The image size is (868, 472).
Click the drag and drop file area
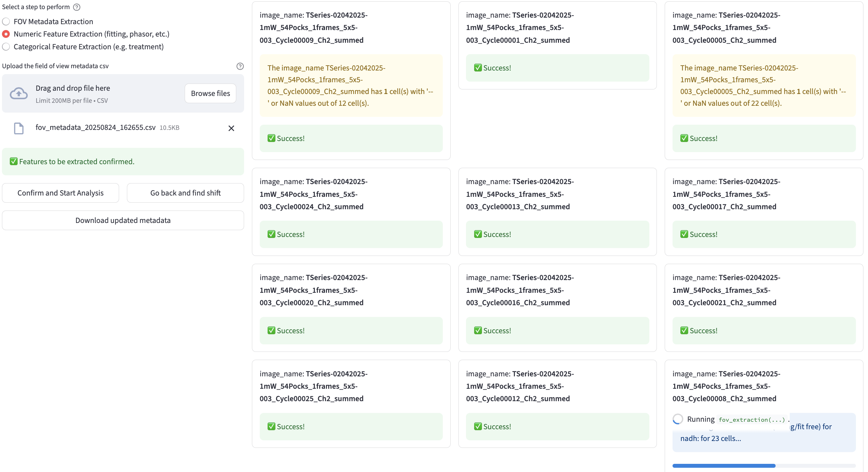click(x=101, y=93)
